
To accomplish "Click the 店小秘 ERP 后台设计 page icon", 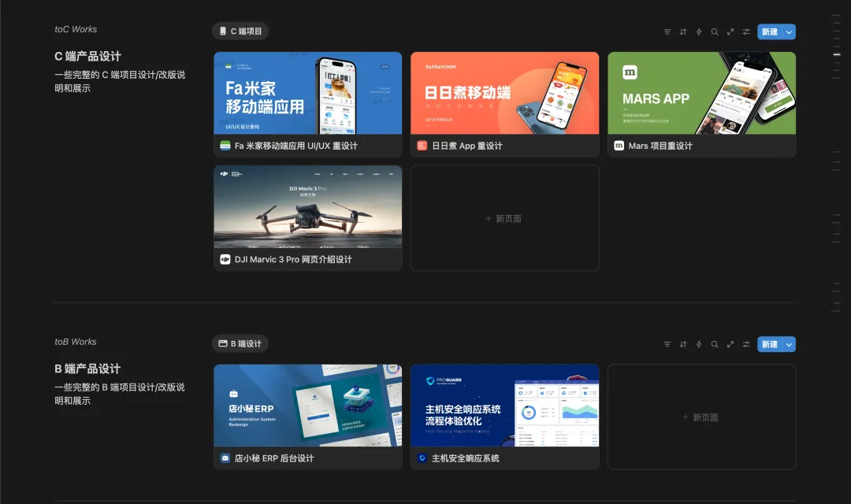I will [x=225, y=458].
